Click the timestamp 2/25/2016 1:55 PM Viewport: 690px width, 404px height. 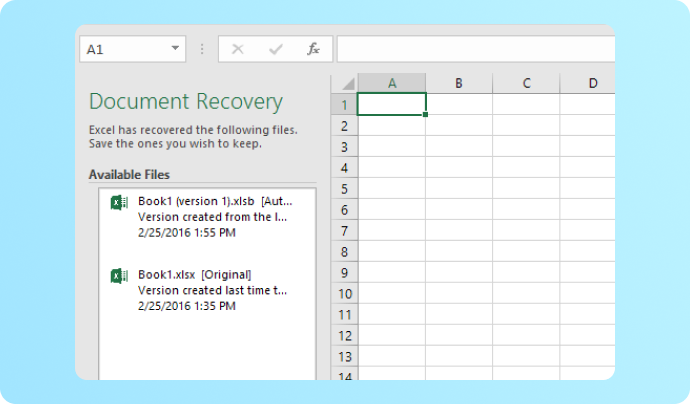tap(187, 232)
